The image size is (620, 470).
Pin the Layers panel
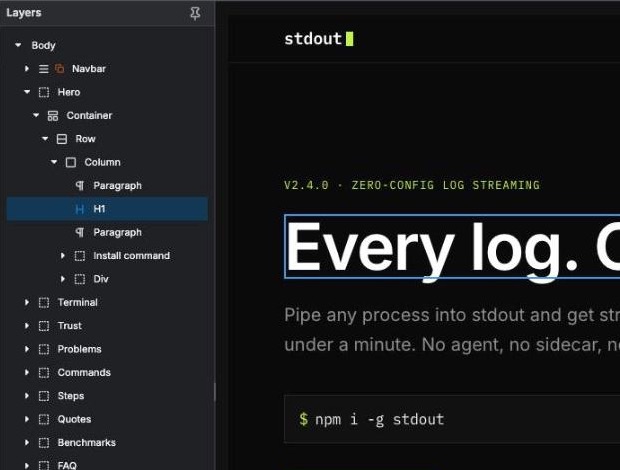pos(195,13)
